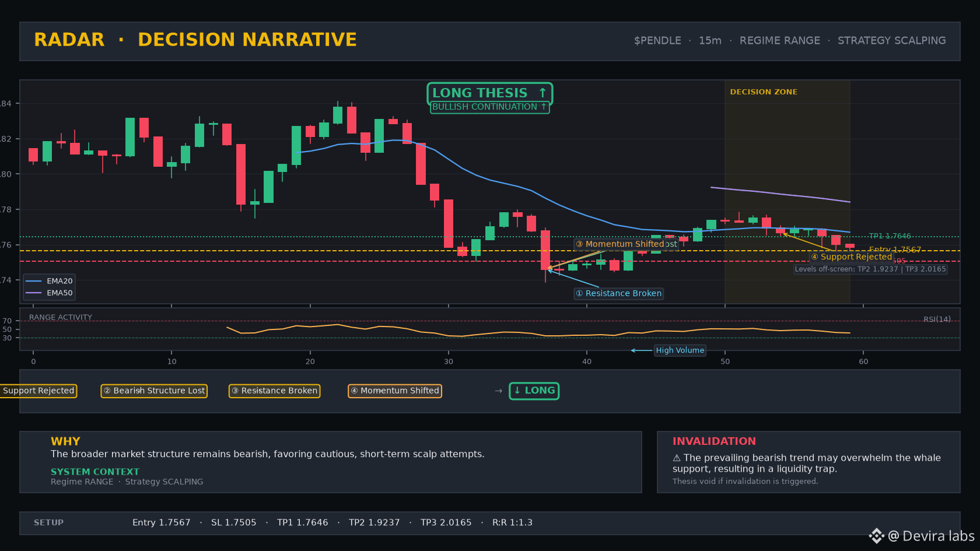
Task: Click the BULLISH CONTINUATION label
Action: pyautogui.click(x=489, y=107)
